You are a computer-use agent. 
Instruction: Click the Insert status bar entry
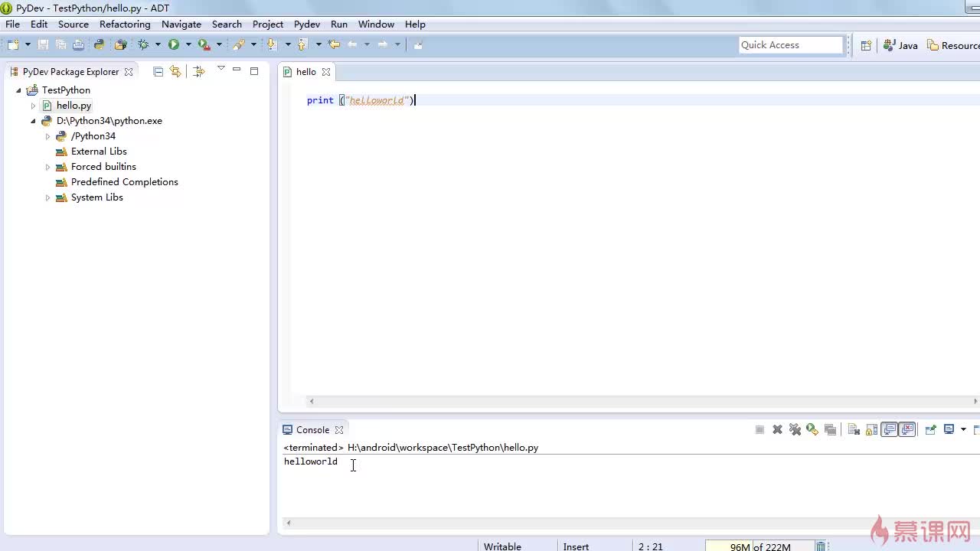(576, 546)
